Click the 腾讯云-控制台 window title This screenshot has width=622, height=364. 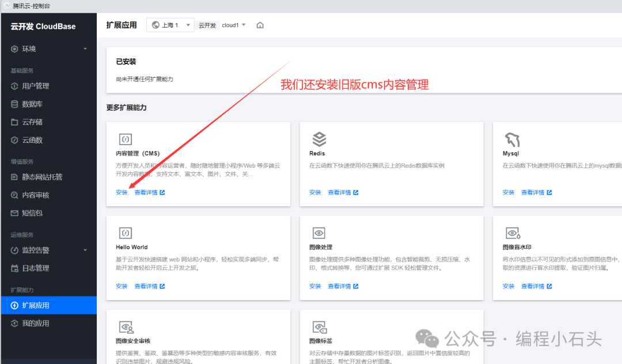[x=31, y=6]
